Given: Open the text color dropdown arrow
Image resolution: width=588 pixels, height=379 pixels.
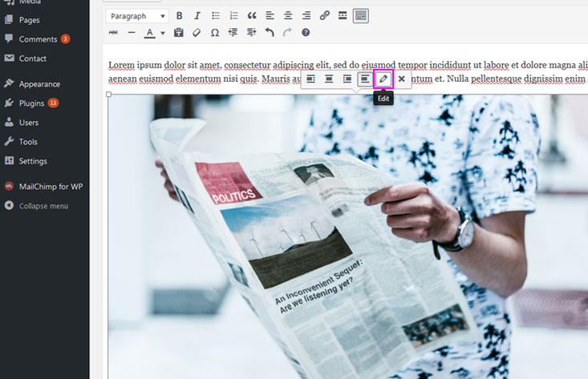Looking at the screenshot, I should [x=163, y=34].
